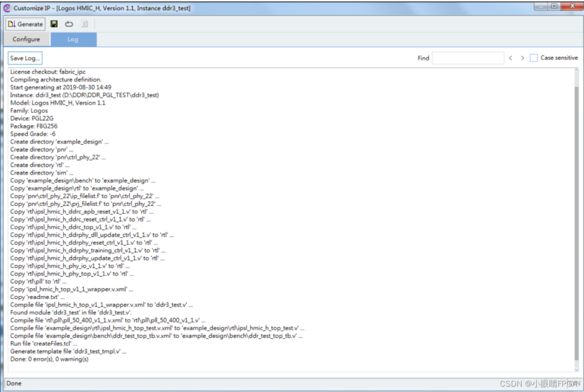Click the 'Done' status bar text
The height and width of the screenshot is (392, 584).
14,383
